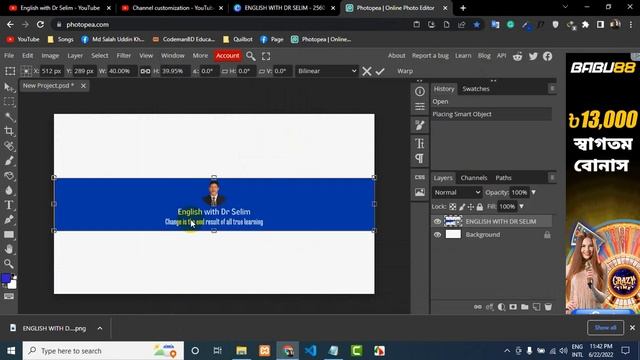Open the Report a bug link
Screen dimensions: 640x360
click(x=430, y=56)
